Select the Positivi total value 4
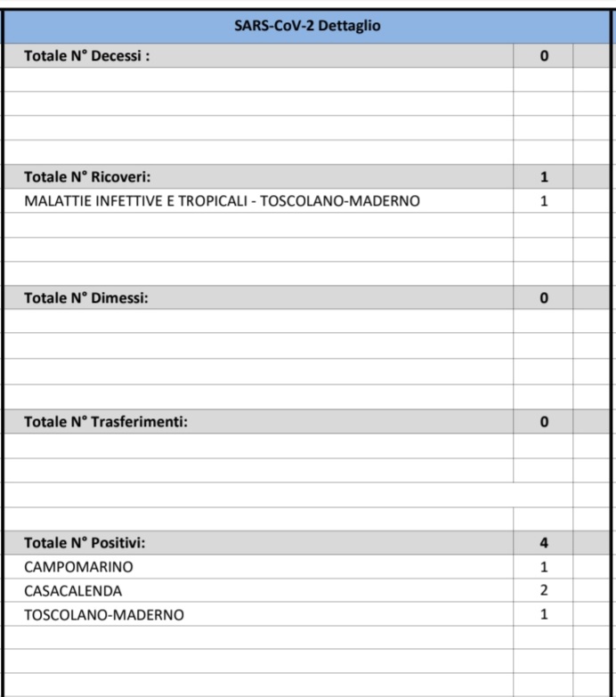This screenshot has height=697, width=616. coord(544,543)
